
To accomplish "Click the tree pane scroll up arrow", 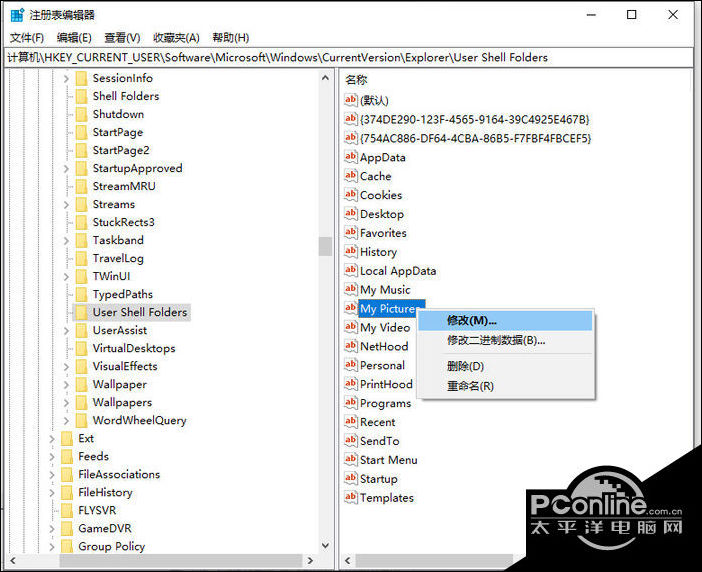I will point(325,78).
